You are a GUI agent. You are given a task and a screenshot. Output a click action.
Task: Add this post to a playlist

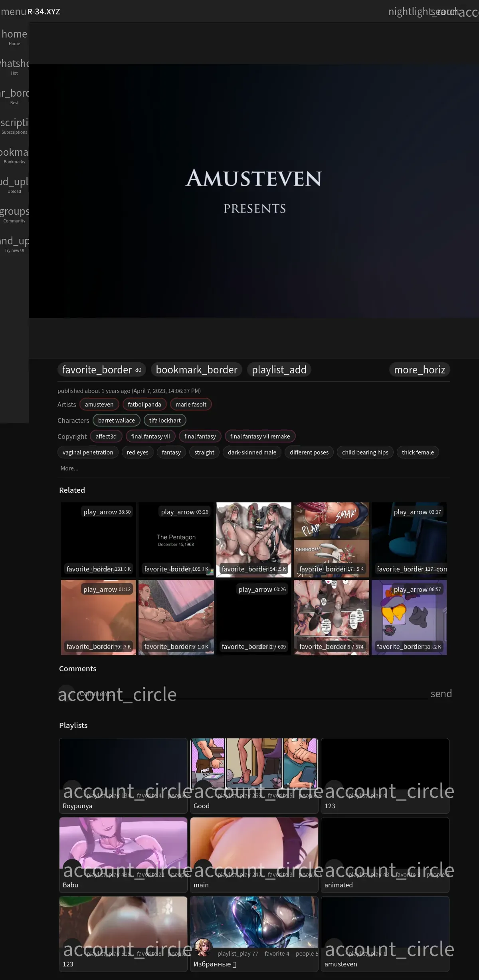tap(279, 370)
